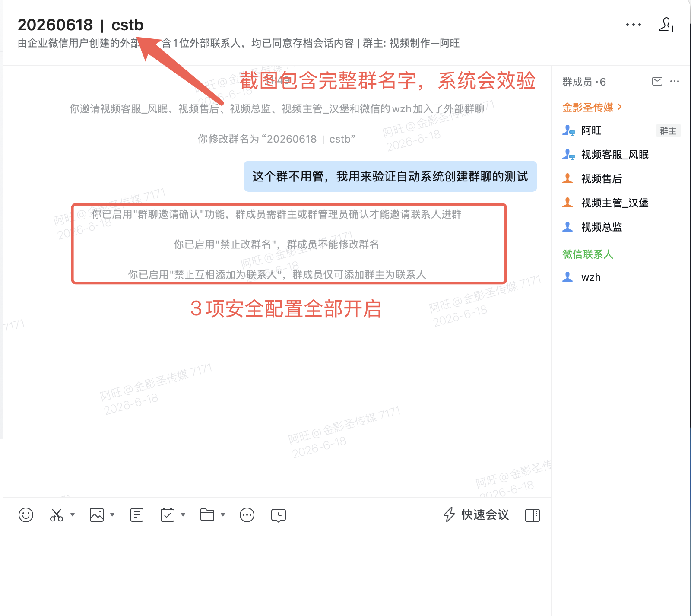Click the invite notice mentioning 视频客服_风眠
The height and width of the screenshot is (616, 691).
coord(277,109)
